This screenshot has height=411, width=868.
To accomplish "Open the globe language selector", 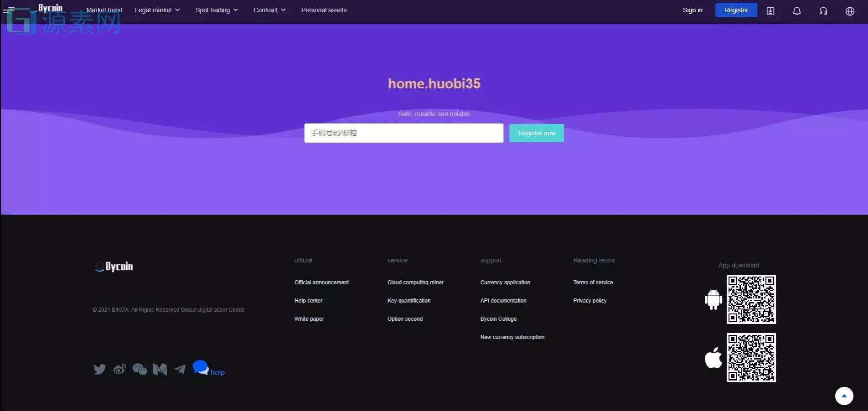I will point(850,11).
